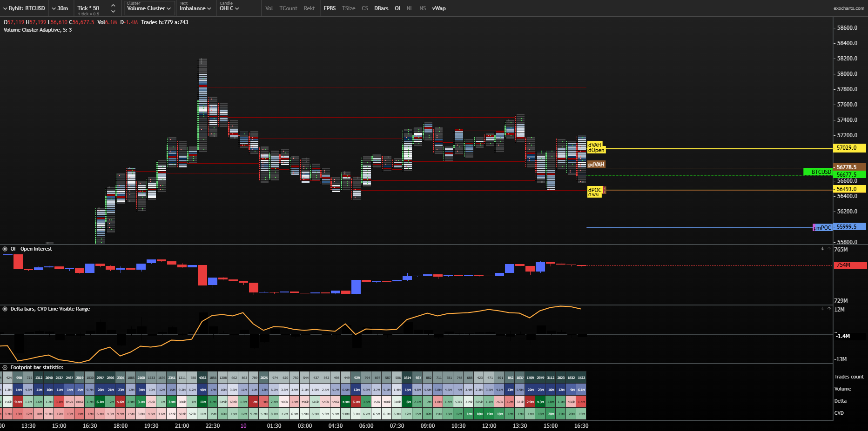Disable the FPBS footprint bar statistics

click(330, 8)
